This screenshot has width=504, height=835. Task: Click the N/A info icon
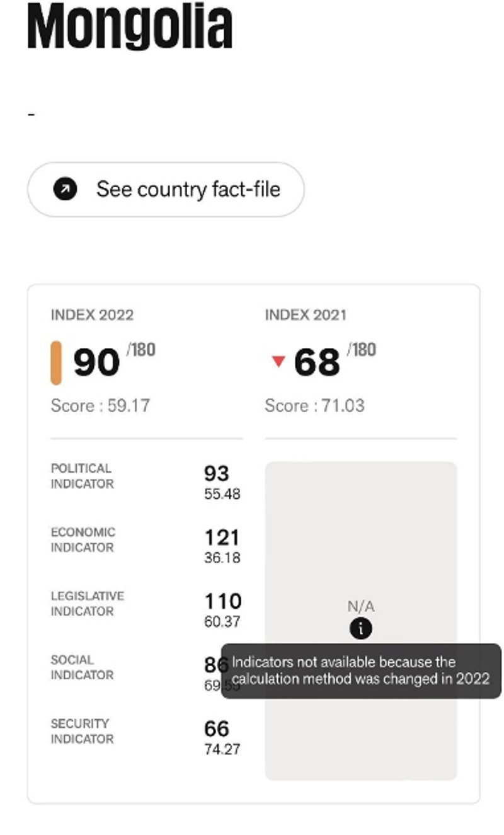pyautogui.click(x=361, y=628)
